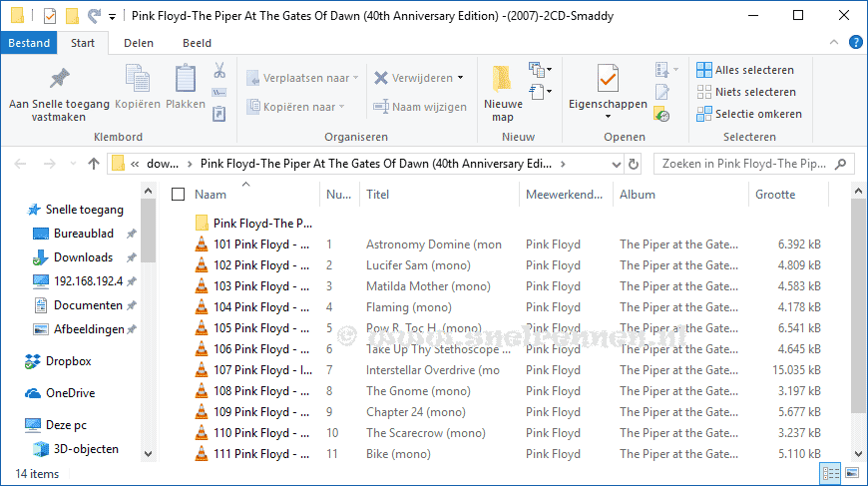The image size is (868, 486).
Task: Click the navigation pane scrollbar down arrow
Action: (148, 453)
